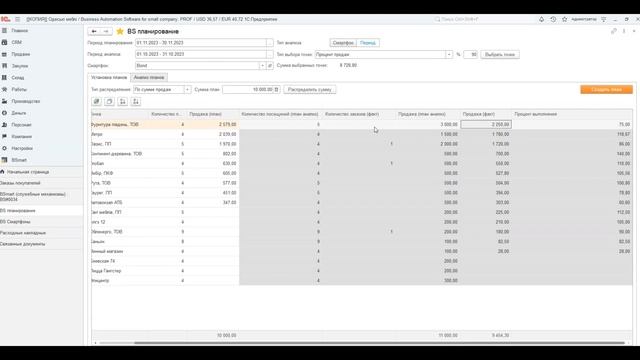This screenshot has width=640, height=360.
Task: Open Расходные накладные in open windows list
Action: [23, 233]
